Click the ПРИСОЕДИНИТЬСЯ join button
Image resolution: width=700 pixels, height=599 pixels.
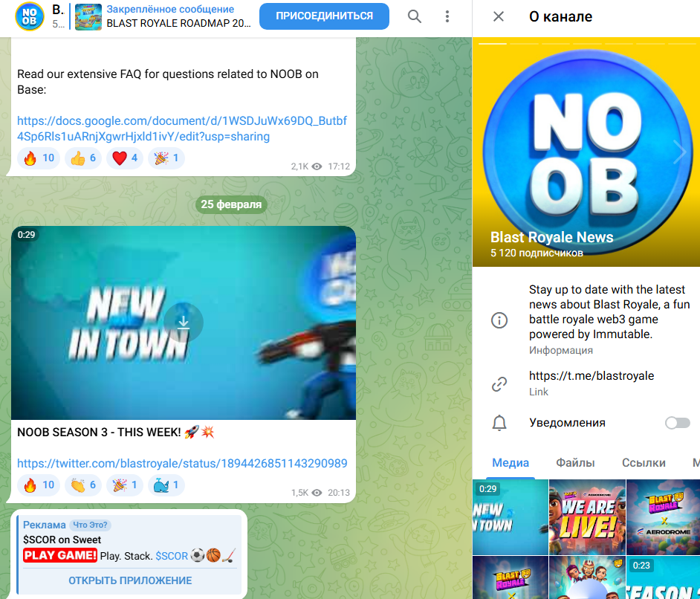click(324, 16)
